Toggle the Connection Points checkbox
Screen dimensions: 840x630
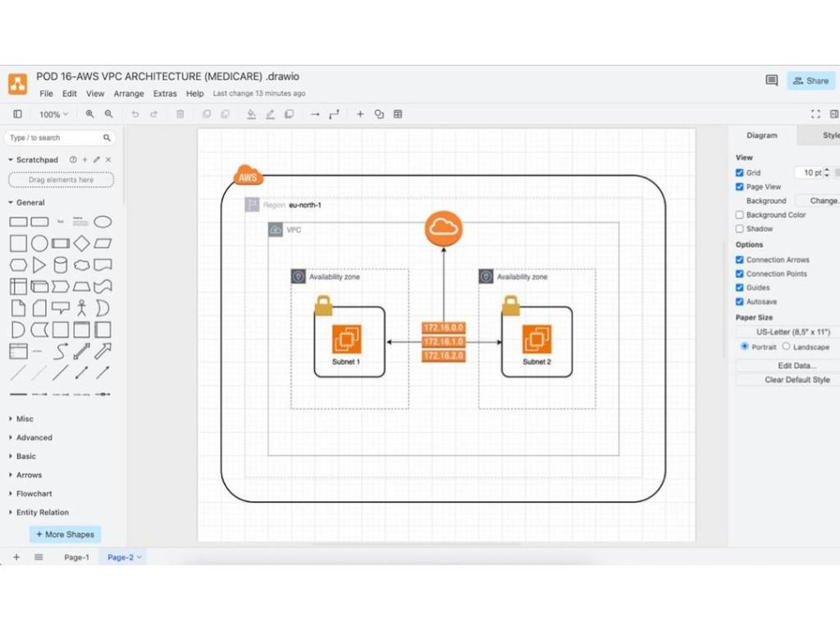coord(740,274)
